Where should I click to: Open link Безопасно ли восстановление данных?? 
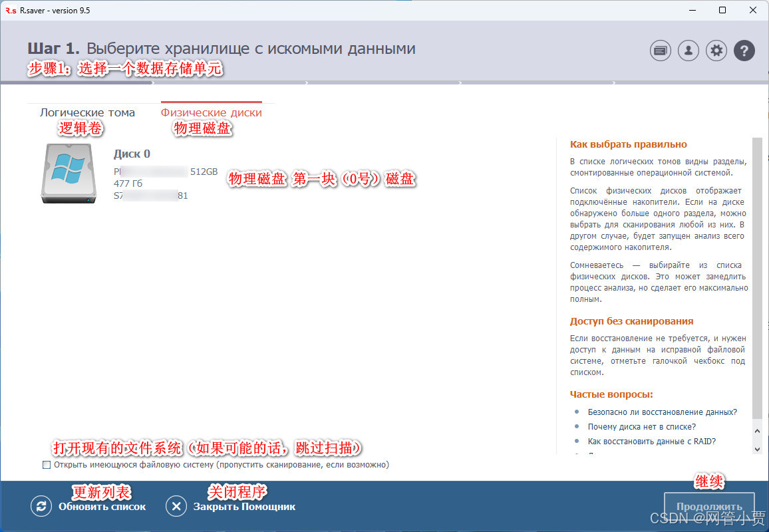click(x=662, y=412)
